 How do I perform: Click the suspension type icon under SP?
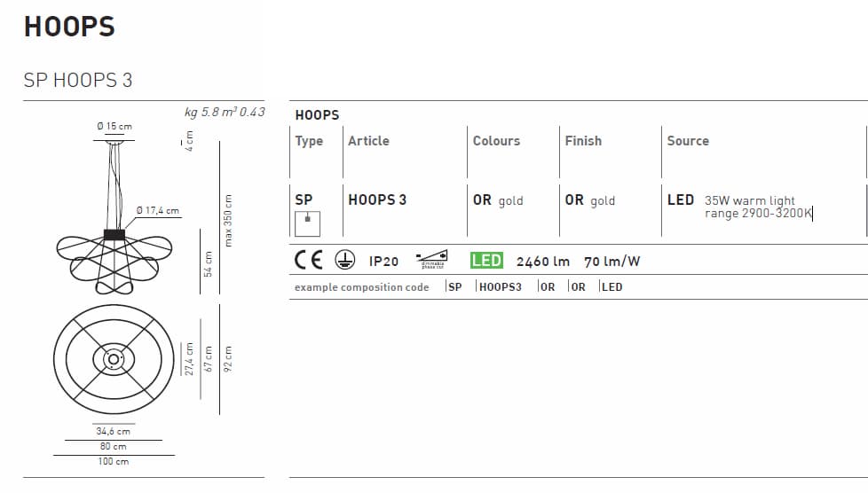(x=307, y=223)
